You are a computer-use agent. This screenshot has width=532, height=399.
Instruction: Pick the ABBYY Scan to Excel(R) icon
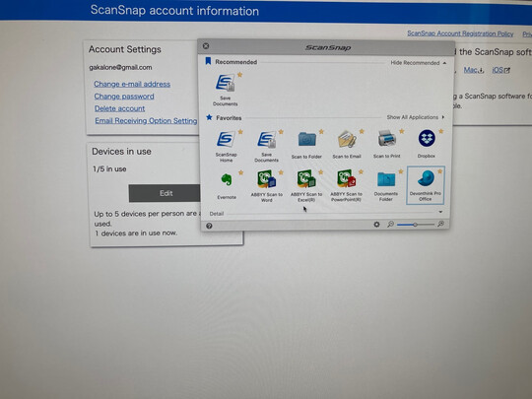(306, 179)
